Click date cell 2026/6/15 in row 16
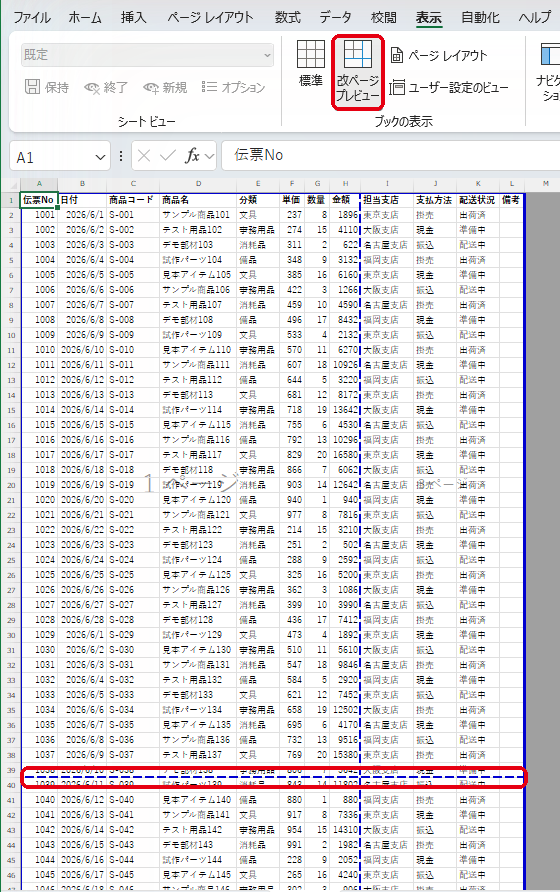Image resolution: width=560 pixels, height=892 pixels. (x=82, y=425)
